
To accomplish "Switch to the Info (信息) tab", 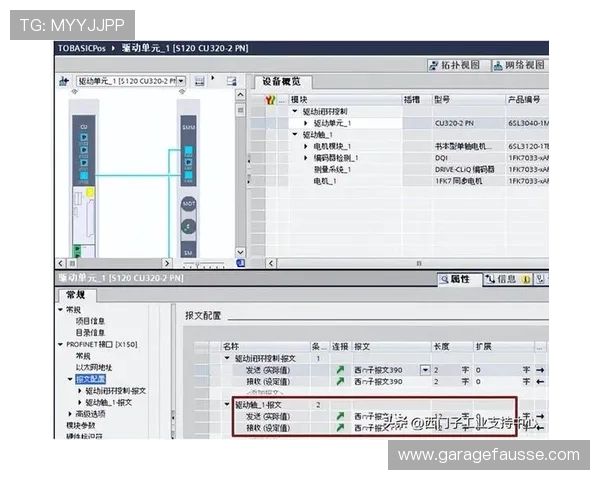I will (507, 279).
